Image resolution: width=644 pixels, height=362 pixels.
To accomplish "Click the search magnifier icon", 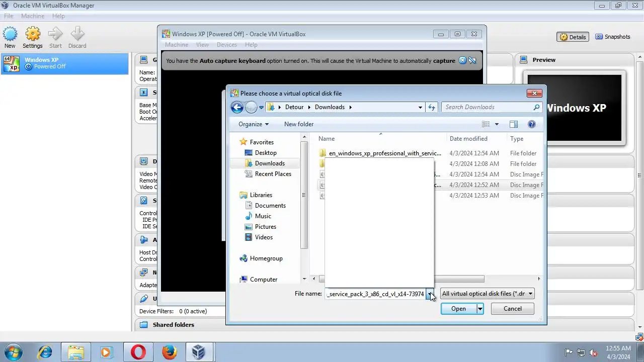I will (537, 107).
